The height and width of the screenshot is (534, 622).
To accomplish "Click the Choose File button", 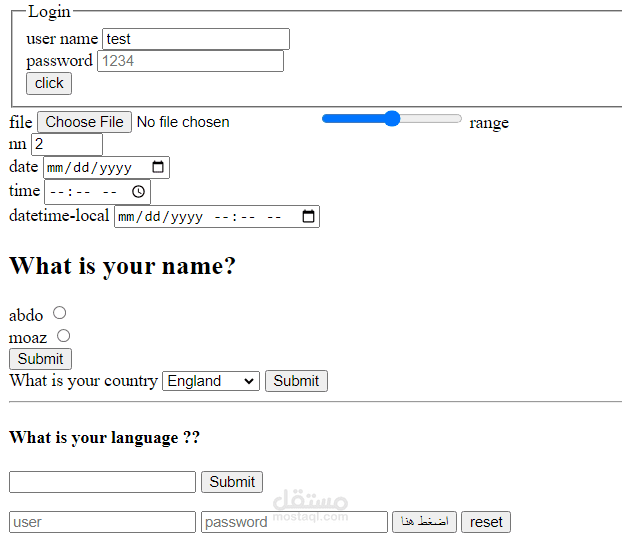I will 84,122.
